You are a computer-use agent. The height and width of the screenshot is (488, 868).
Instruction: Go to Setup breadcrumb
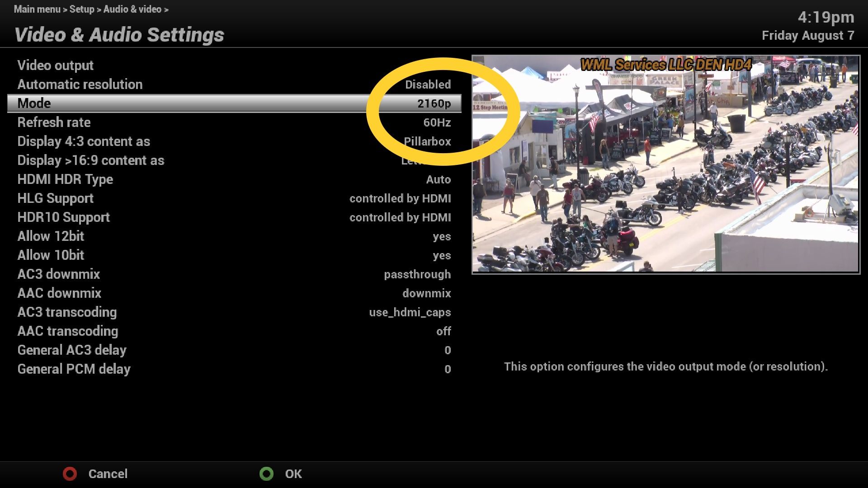point(82,9)
